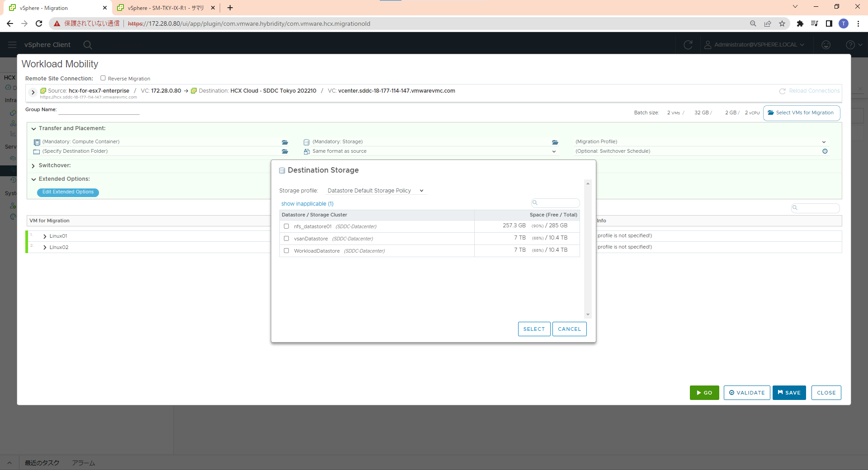Browse for Compute Container folder icon
Screen dimensions: 868x470
[x=285, y=142]
